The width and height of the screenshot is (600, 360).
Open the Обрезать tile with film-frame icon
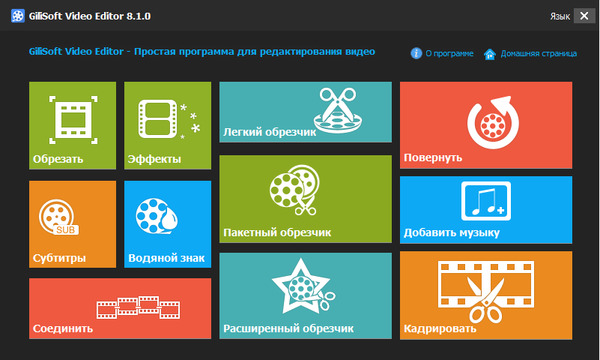[72, 125]
